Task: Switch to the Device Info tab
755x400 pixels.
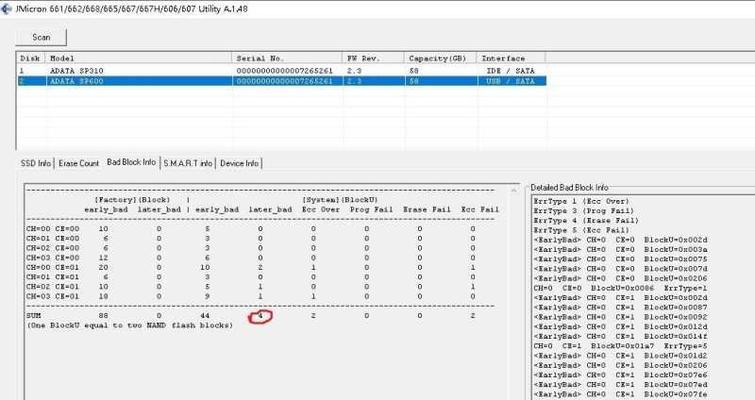Action: click(x=239, y=163)
